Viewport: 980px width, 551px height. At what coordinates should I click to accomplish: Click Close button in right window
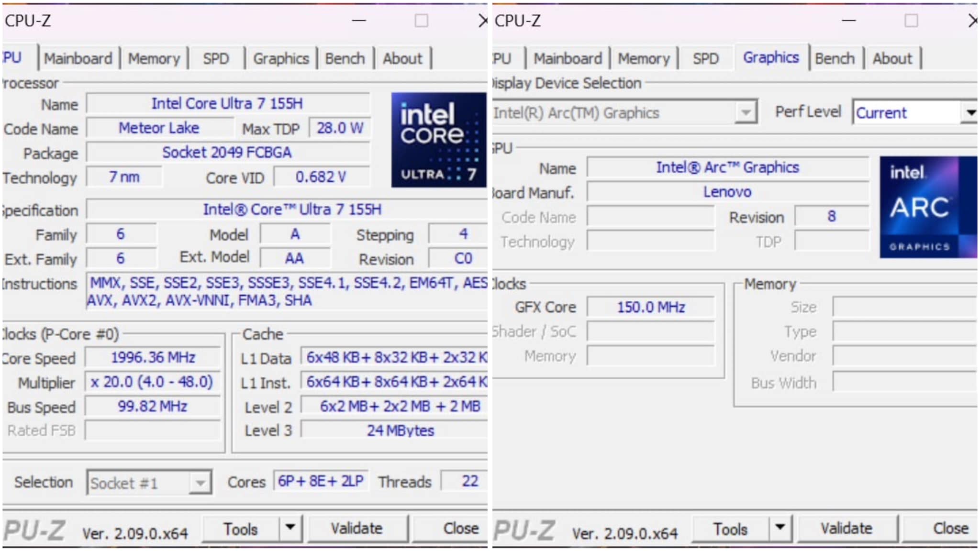(940, 529)
